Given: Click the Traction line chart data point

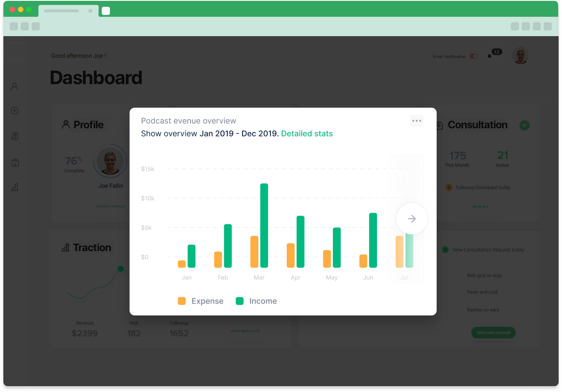Looking at the screenshot, I should point(121,269).
